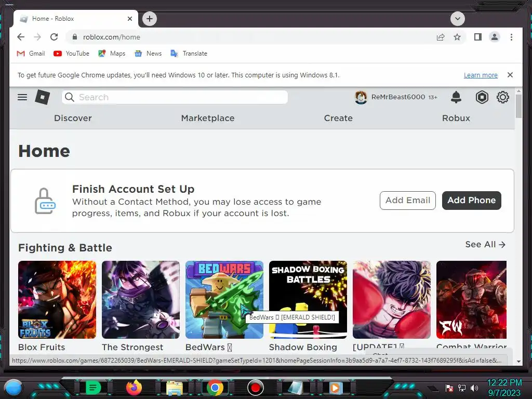The image size is (532, 399).
Task: Open the taskbar clock and date
Action: pos(504,388)
